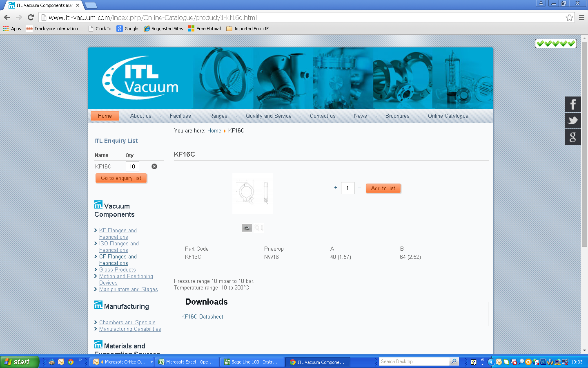Image resolution: width=588 pixels, height=368 pixels.
Task: Click the orange circular tray icon
Action: tap(528, 362)
